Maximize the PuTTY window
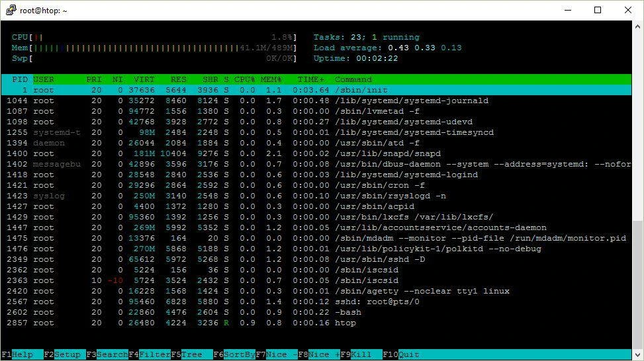The image size is (644, 361). [x=598, y=11]
